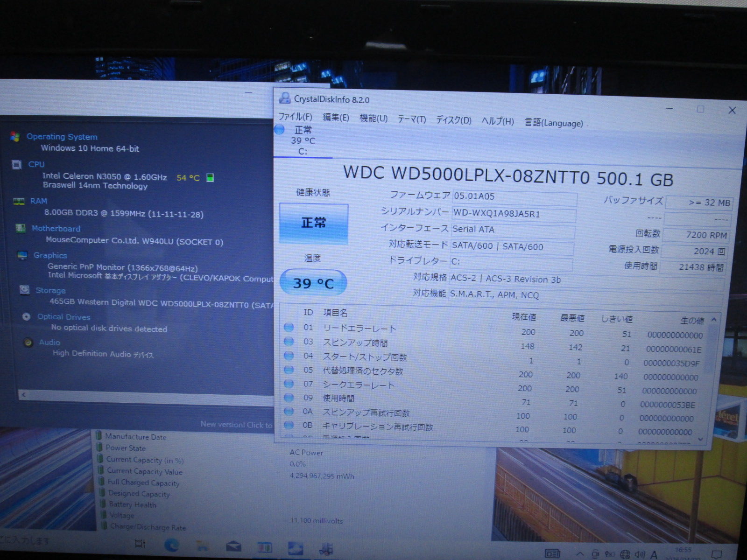
Task: Click the RAM memory stick icon
Action: pos(19,201)
